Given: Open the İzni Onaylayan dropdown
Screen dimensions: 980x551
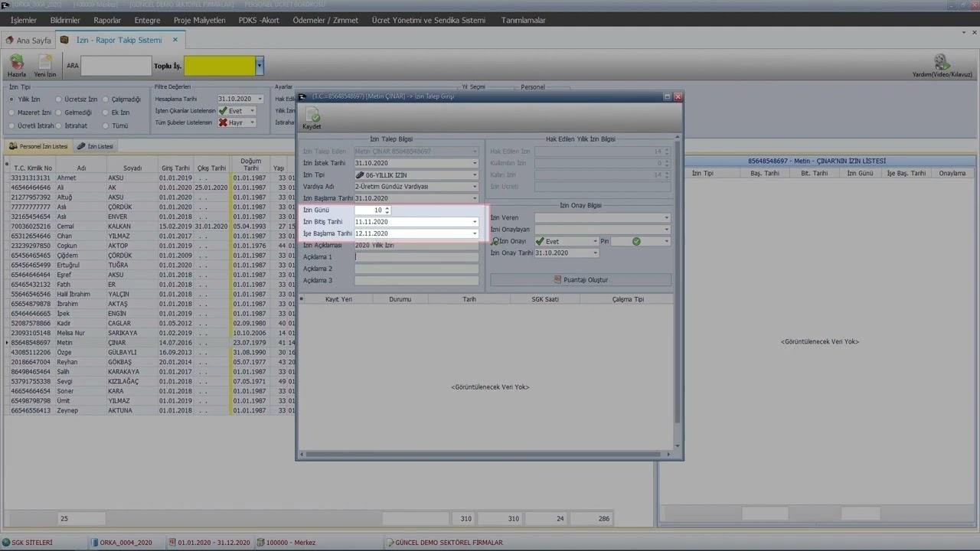Looking at the screenshot, I should coord(667,230).
